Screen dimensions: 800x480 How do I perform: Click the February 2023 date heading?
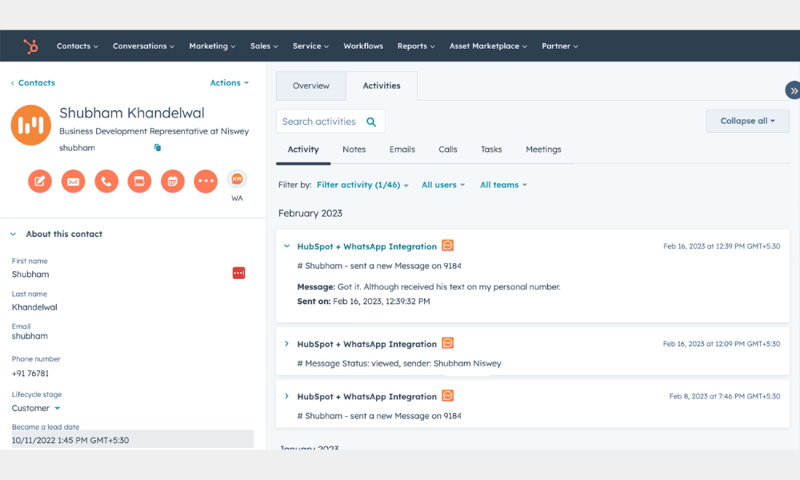point(310,213)
